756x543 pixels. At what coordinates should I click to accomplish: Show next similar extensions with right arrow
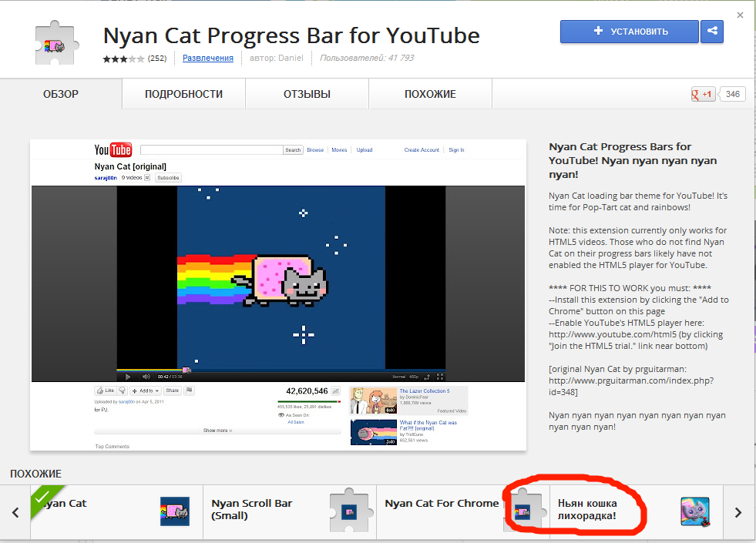point(738,512)
